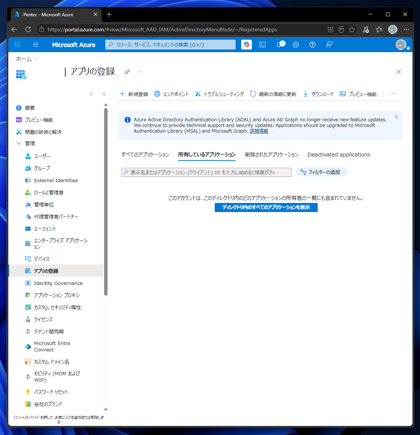Focus Azure resource search box

click(170, 45)
